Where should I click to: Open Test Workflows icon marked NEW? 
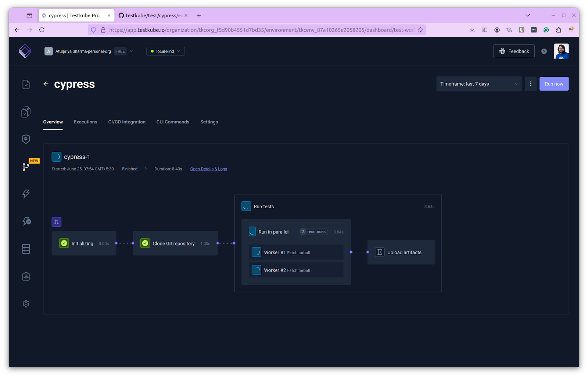coord(26,167)
